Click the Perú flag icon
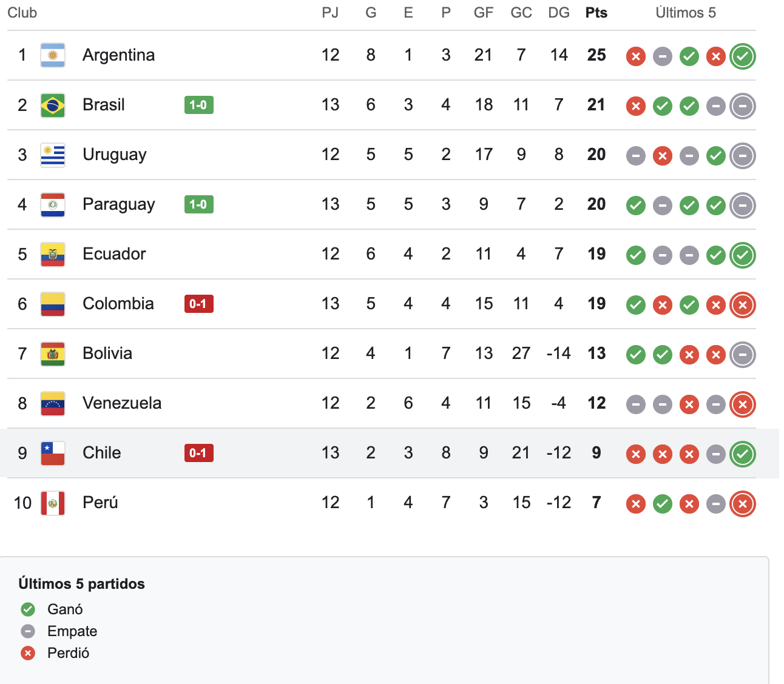The width and height of the screenshot is (784, 684). 53,503
